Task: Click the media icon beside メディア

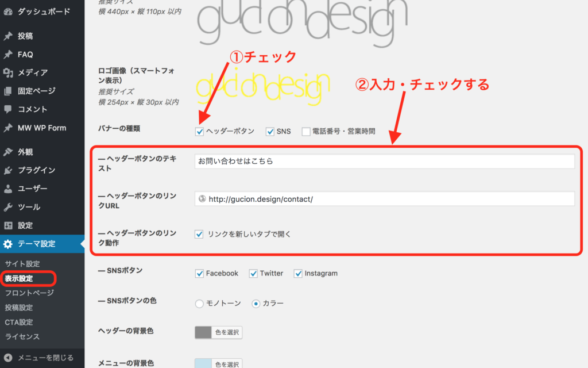Action: pos(8,72)
